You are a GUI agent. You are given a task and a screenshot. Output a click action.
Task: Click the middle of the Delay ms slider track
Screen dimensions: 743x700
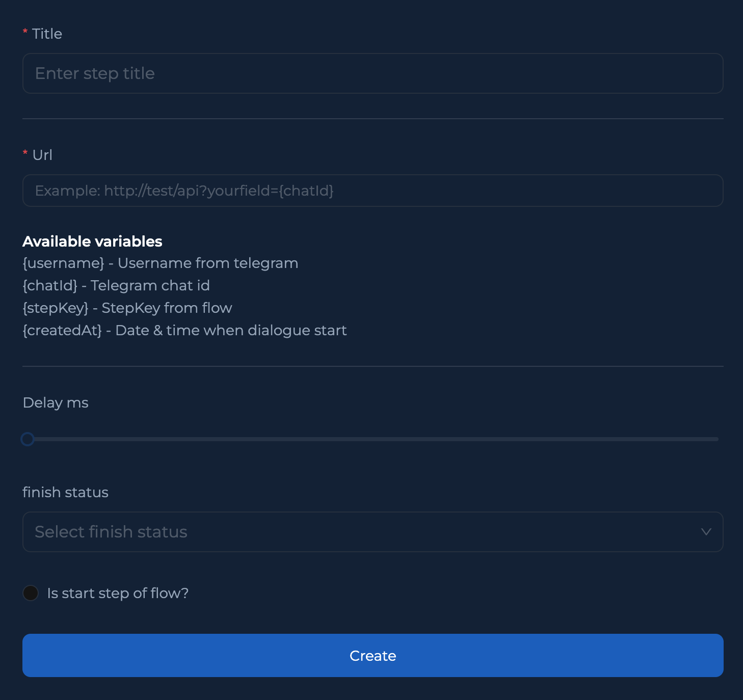[373, 439]
